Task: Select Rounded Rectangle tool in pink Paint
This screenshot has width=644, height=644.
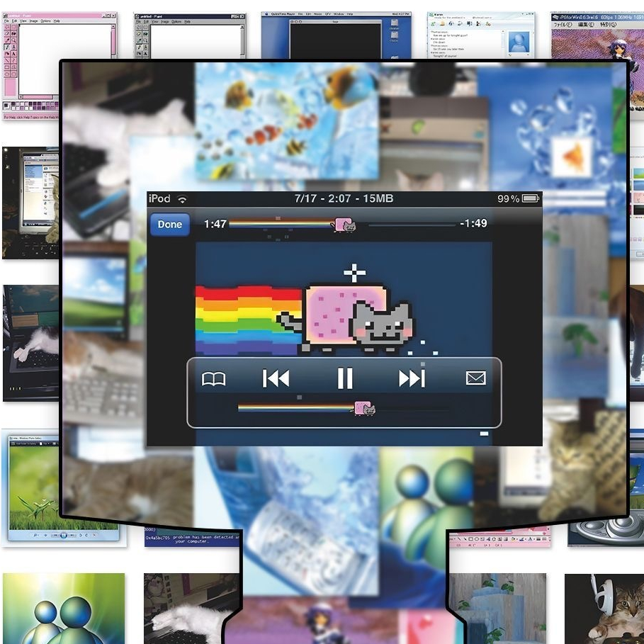Action: point(13,74)
